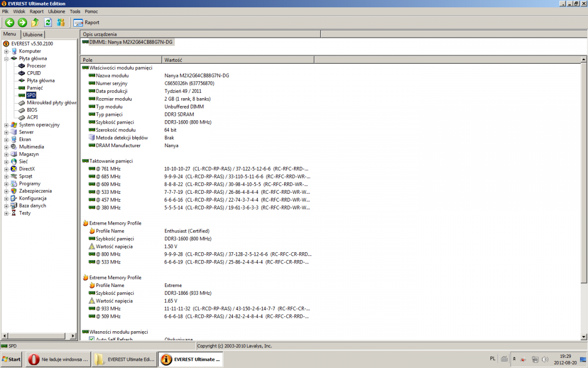The height and width of the screenshot is (368, 588).
Task: Click the tree pane horizontal scroll left arrow
Action: (x=4, y=336)
